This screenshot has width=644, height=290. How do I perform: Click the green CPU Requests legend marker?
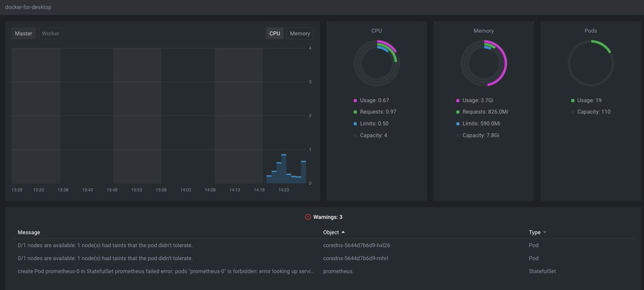355,112
